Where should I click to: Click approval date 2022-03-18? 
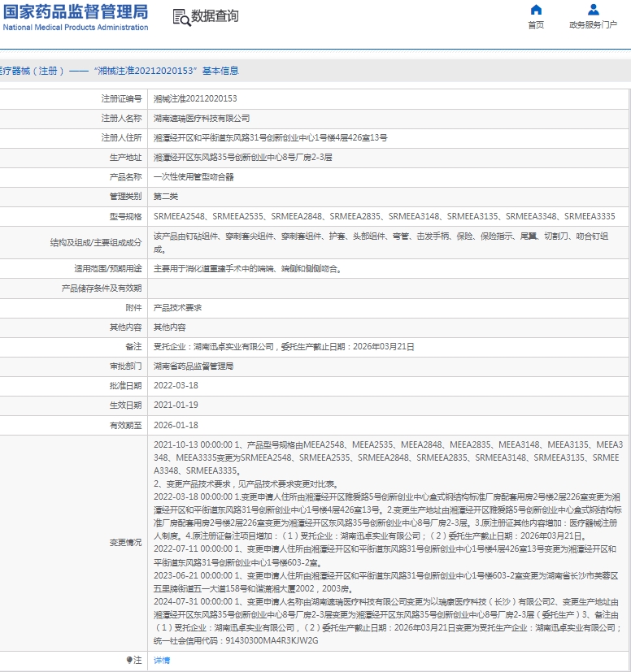pyautogui.click(x=176, y=385)
